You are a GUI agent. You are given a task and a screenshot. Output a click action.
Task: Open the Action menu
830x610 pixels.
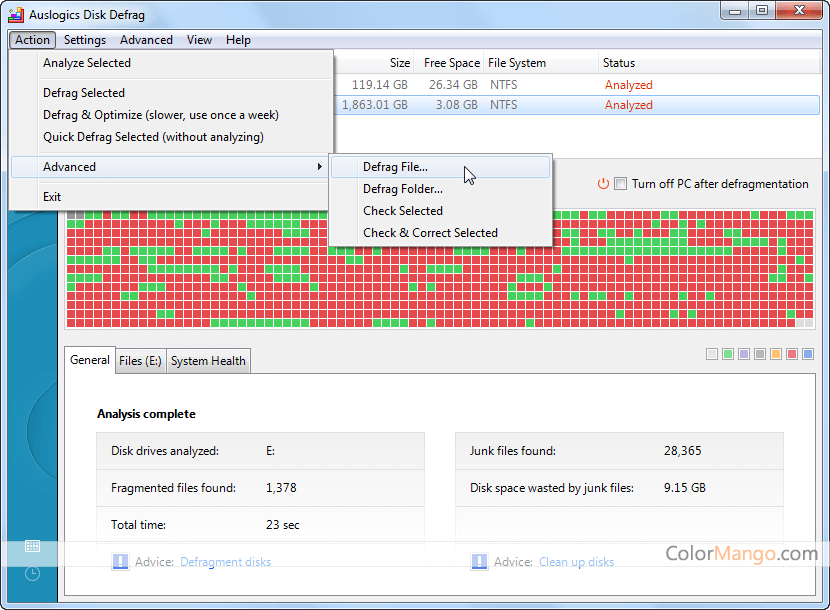click(x=32, y=40)
